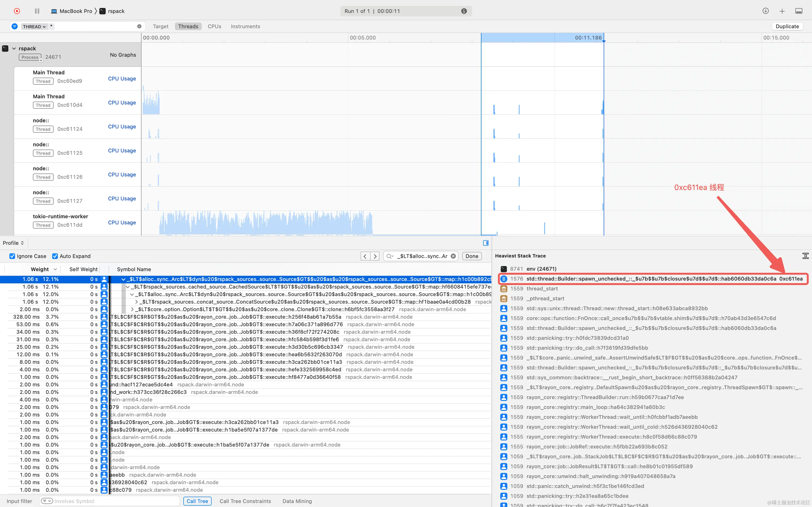
Task: Toggle the extended detail sidebar icon
Action: pos(485,243)
